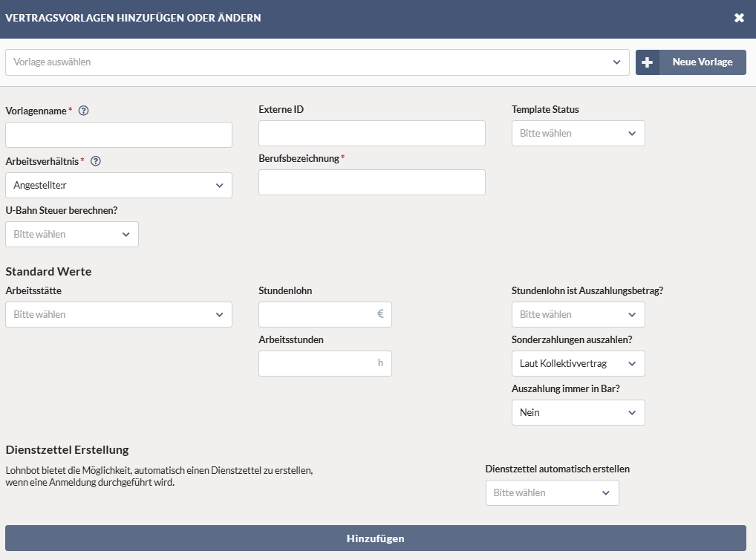Click the Neue Vorlage button
The image size is (756, 560).
coord(691,62)
